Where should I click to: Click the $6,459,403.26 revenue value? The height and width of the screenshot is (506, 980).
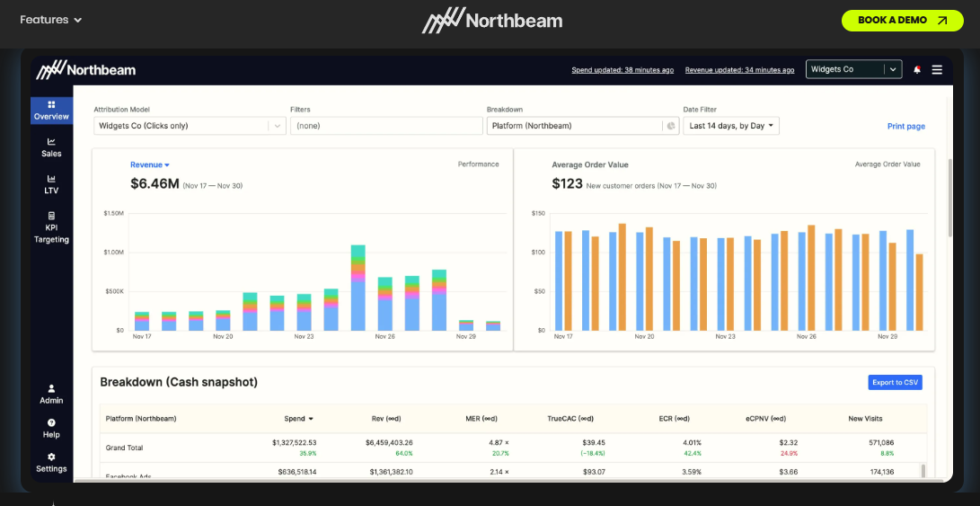click(389, 443)
